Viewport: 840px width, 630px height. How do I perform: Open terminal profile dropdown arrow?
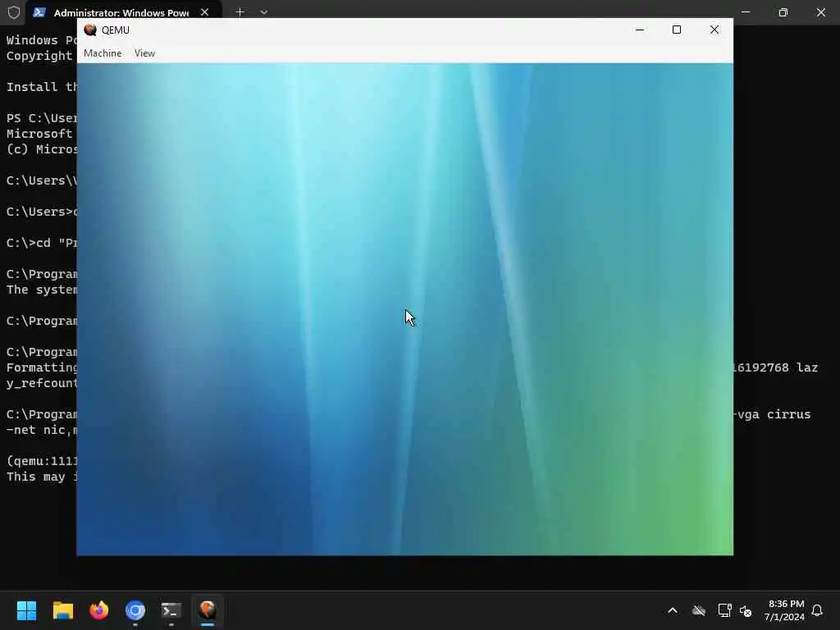coord(263,12)
